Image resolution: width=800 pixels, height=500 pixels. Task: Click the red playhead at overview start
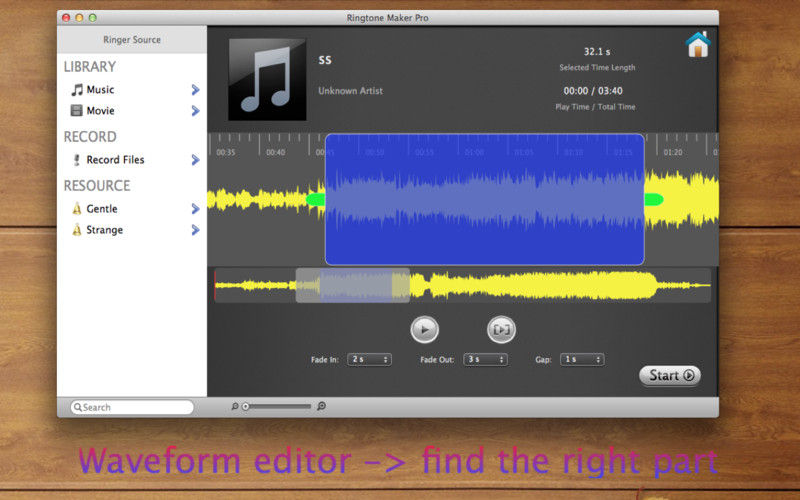[215, 285]
